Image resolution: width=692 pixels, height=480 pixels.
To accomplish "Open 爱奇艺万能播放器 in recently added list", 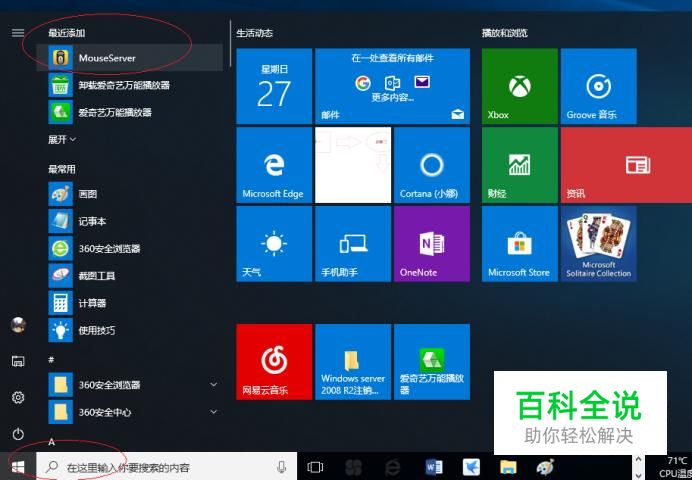I will pyautogui.click(x=130, y=112).
